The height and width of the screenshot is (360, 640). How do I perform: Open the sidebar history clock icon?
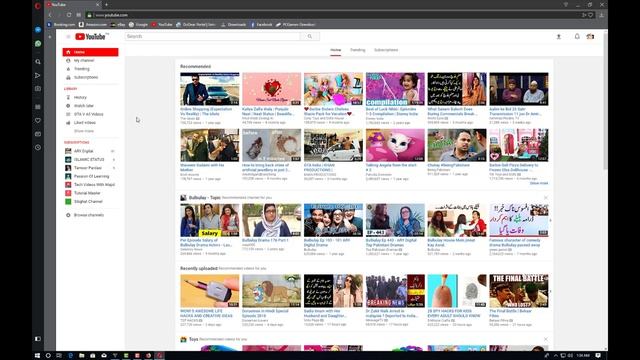pos(38,147)
